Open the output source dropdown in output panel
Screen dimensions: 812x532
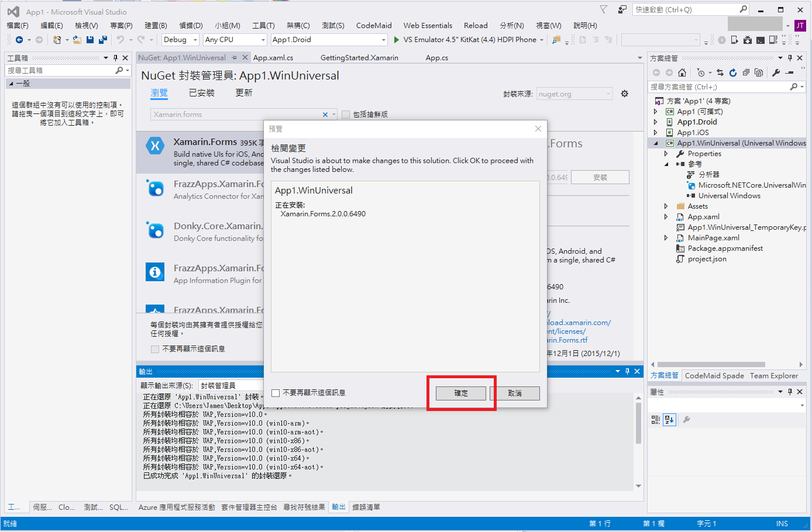pos(230,385)
